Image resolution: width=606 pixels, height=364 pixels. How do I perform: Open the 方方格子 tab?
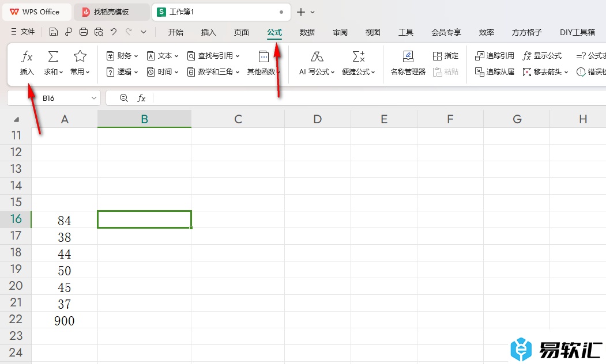pyautogui.click(x=527, y=32)
